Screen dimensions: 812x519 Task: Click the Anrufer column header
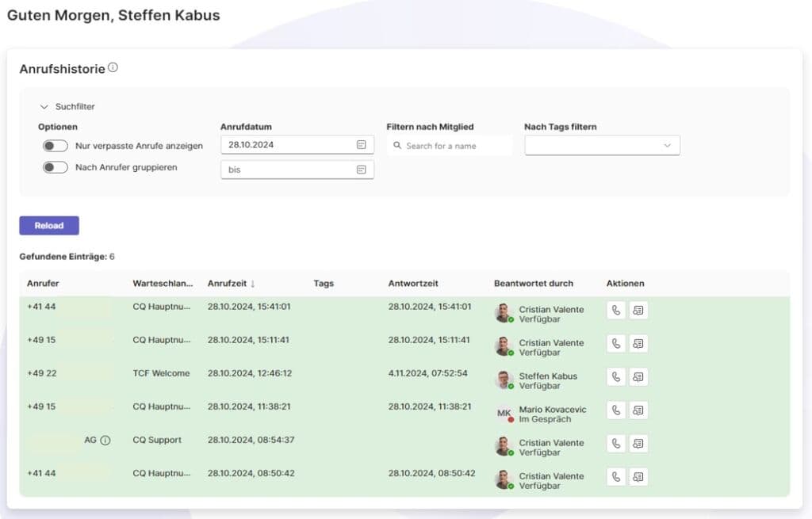pos(43,284)
